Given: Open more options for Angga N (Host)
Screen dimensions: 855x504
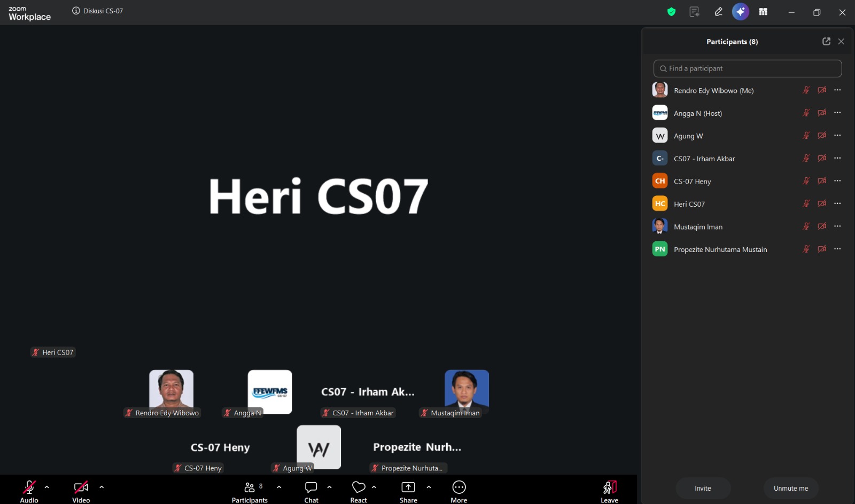Looking at the screenshot, I should [x=837, y=113].
